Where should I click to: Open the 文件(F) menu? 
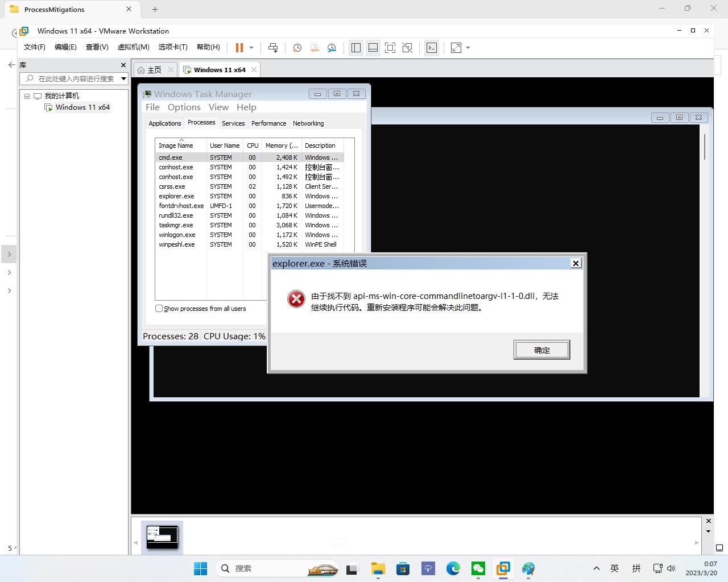(x=35, y=47)
